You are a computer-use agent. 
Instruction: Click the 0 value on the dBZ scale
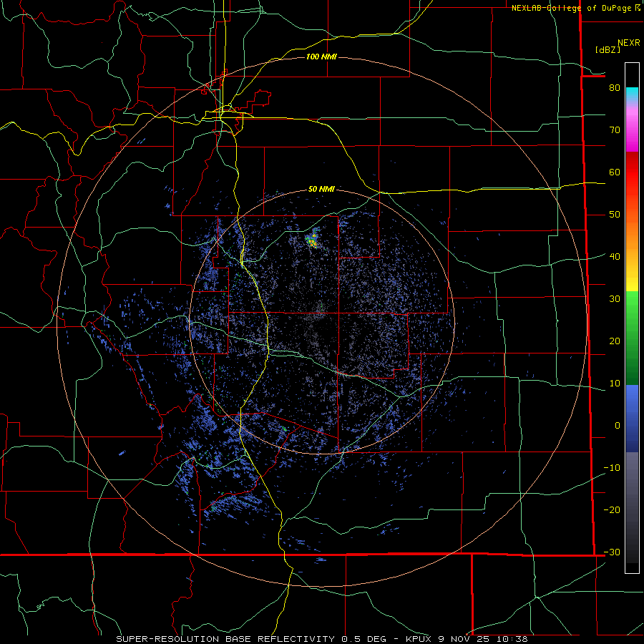point(618,426)
